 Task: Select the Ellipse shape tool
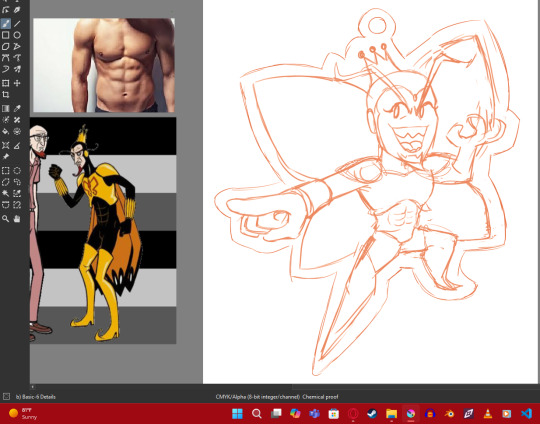17,35
